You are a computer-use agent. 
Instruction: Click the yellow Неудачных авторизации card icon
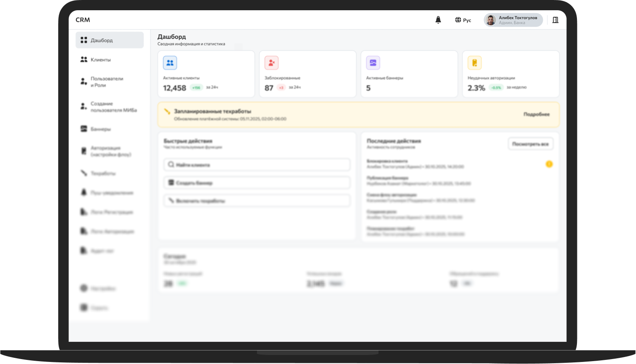(x=474, y=62)
